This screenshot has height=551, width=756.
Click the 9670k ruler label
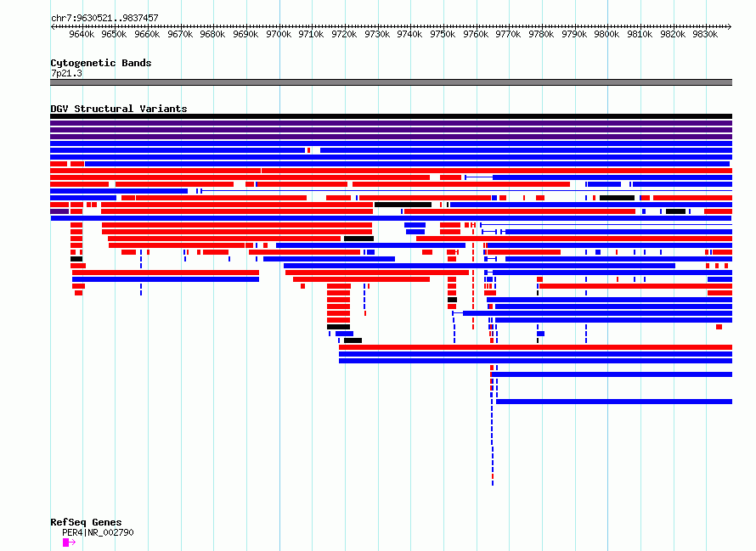(x=180, y=34)
